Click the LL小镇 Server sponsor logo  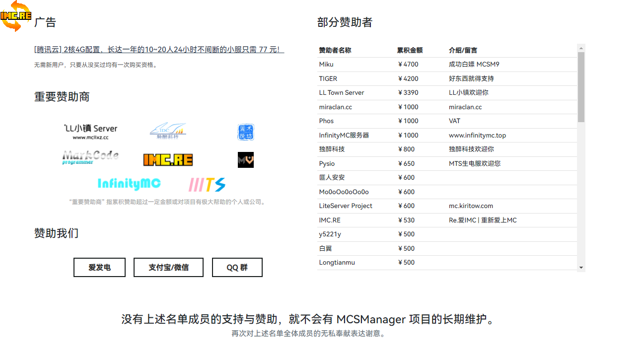point(90,132)
